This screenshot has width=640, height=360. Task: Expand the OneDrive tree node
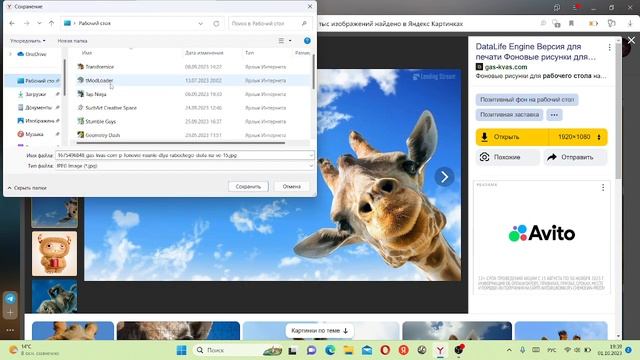pyautogui.click(x=11, y=54)
